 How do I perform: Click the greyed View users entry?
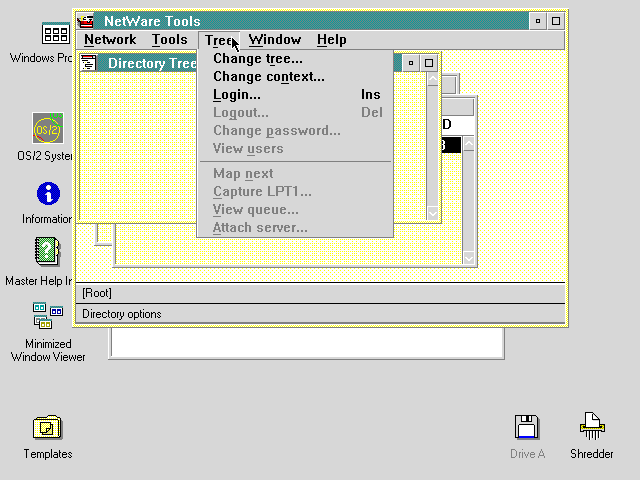(x=295, y=149)
